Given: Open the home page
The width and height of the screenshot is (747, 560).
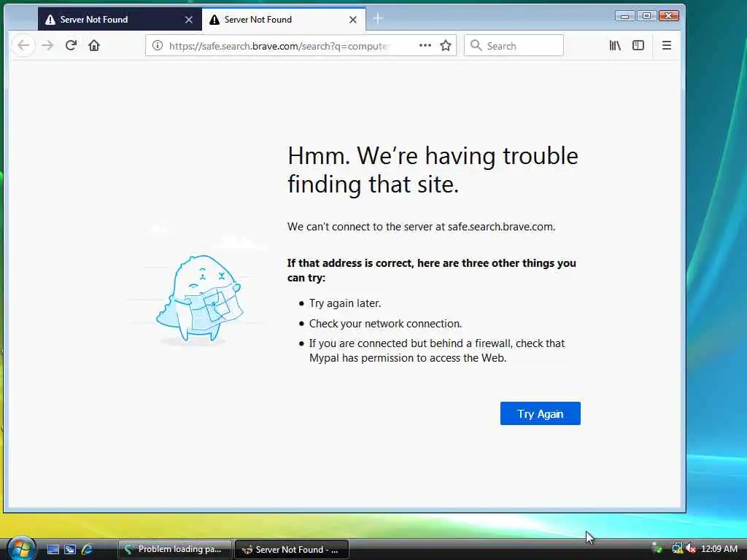Looking at the screenshot, I should [94, 46].
